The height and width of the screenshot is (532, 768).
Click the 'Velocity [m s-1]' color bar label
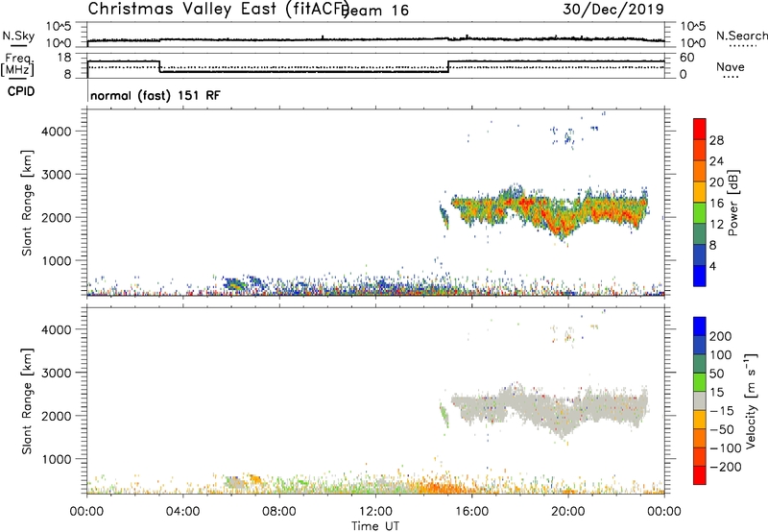[751, 401]
